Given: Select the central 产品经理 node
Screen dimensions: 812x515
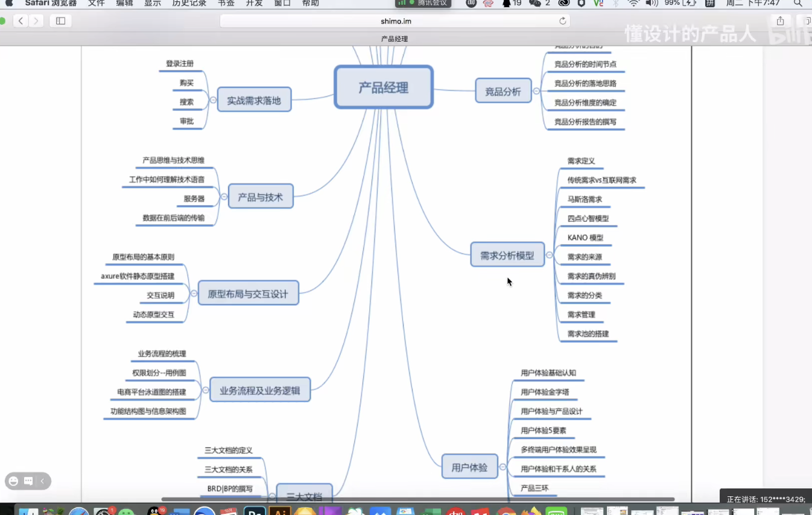Looking at the screenshot, I should 384,87.
